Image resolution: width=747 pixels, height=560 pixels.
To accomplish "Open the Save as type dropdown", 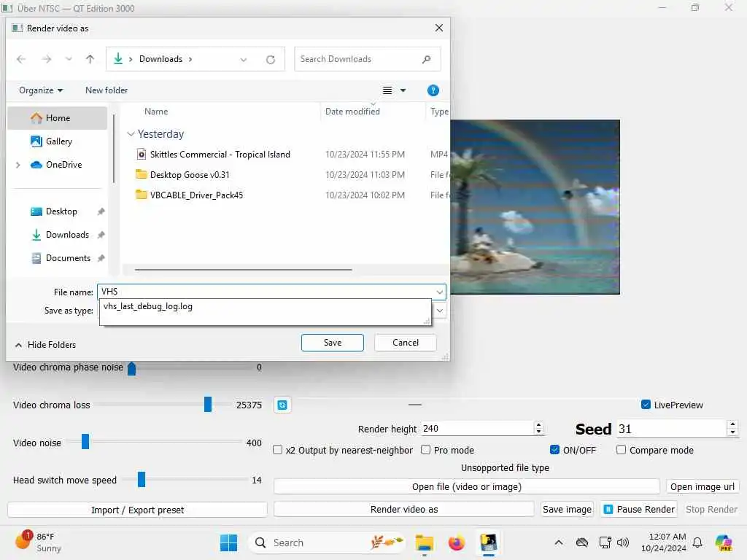I will tap(439, 311).
